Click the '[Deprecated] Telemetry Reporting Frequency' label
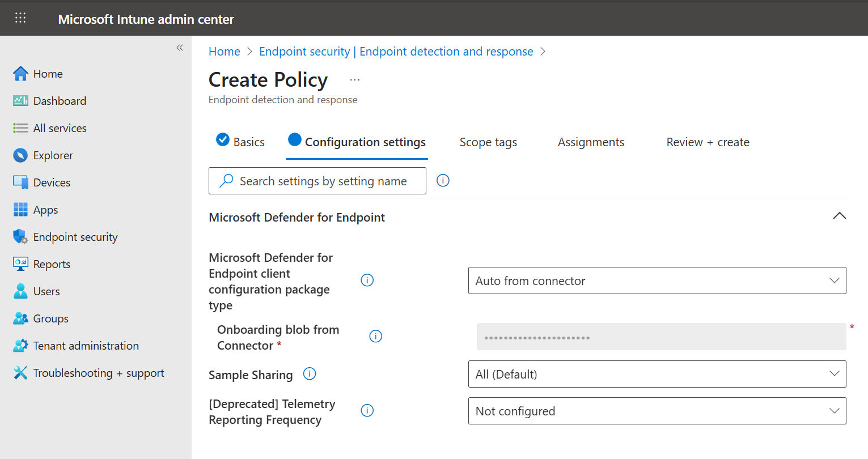The height and width of the screenshot is (459, 868). 272,412
